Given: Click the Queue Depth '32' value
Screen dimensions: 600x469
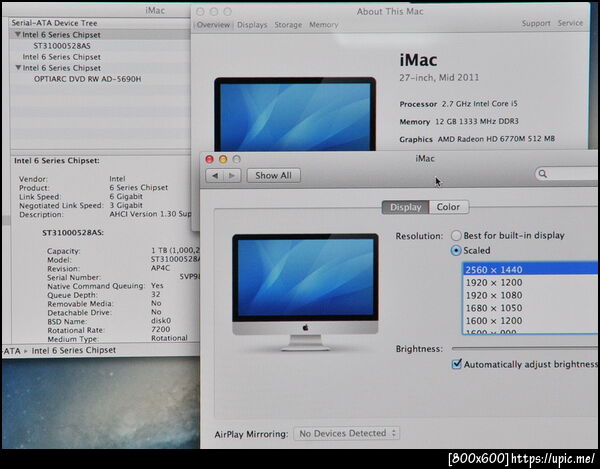Looking at the screenshot, I should click(x=156, y=295).
